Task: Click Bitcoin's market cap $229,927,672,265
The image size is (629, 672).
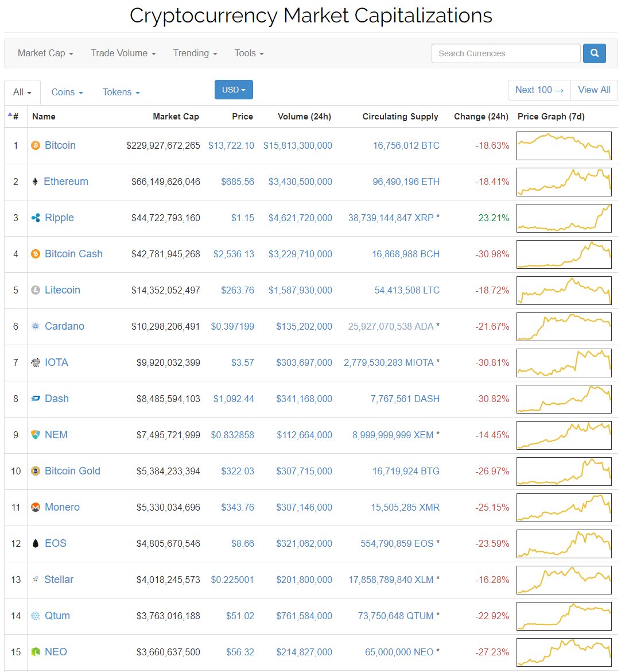Action: (x=163, y=146)
